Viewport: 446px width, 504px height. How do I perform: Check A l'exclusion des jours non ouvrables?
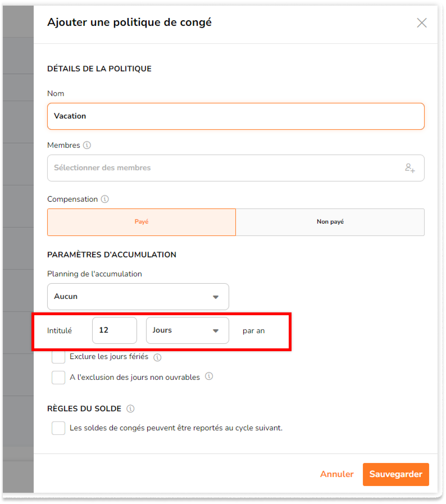pyautogui.click(x=58, y=377)
